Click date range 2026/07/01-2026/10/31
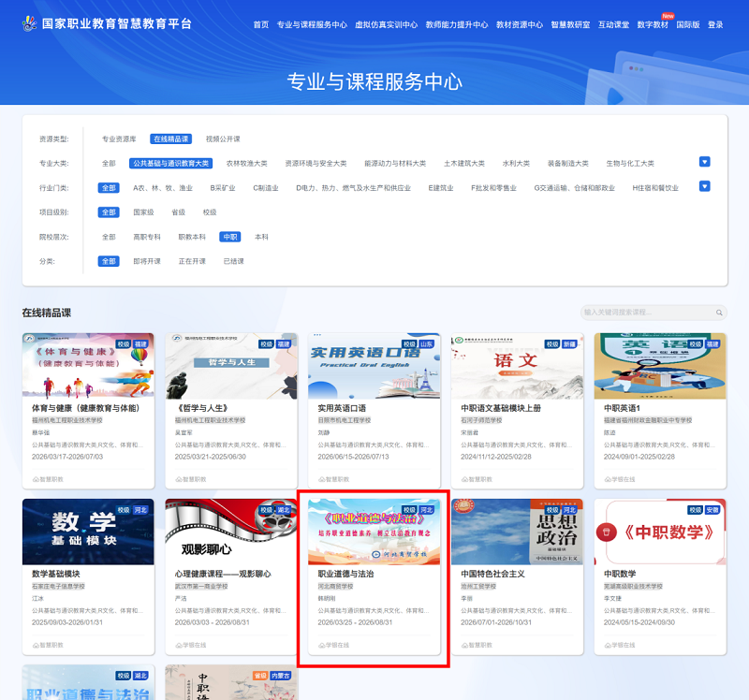The width and height of the screenshot is (749, 700). point(496,622)
